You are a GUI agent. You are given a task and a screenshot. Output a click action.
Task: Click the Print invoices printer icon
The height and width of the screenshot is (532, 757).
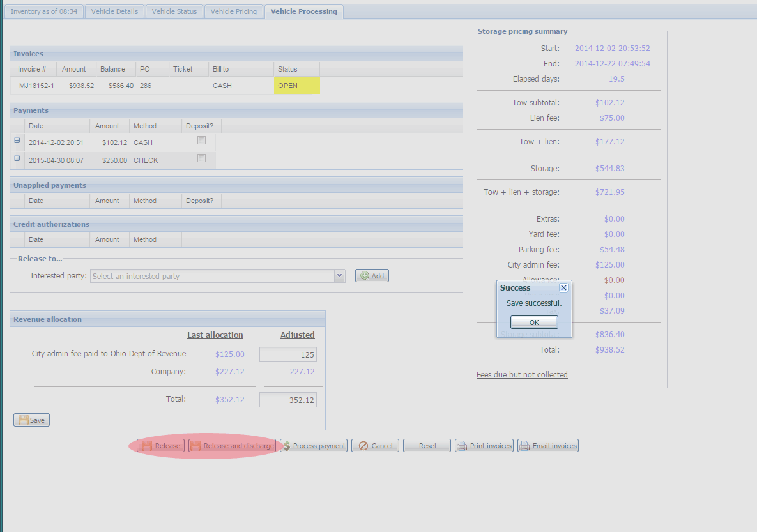coord(462,446)
